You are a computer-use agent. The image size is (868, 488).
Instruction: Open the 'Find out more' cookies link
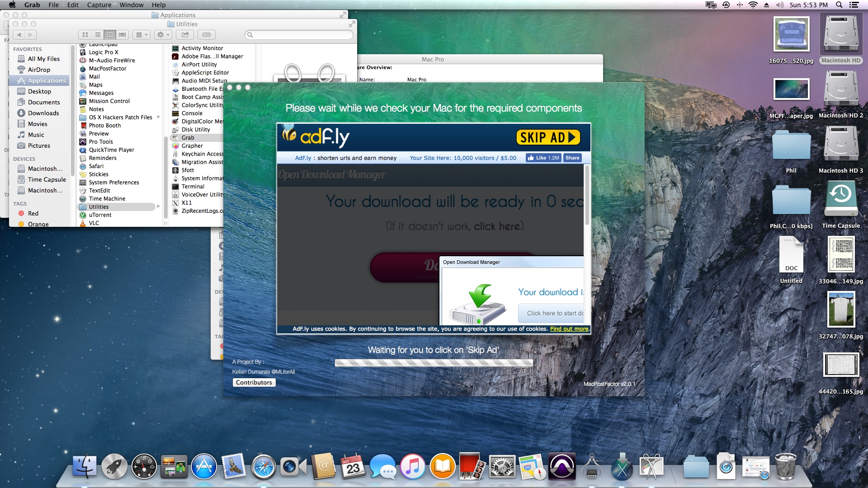pos(569,329)
